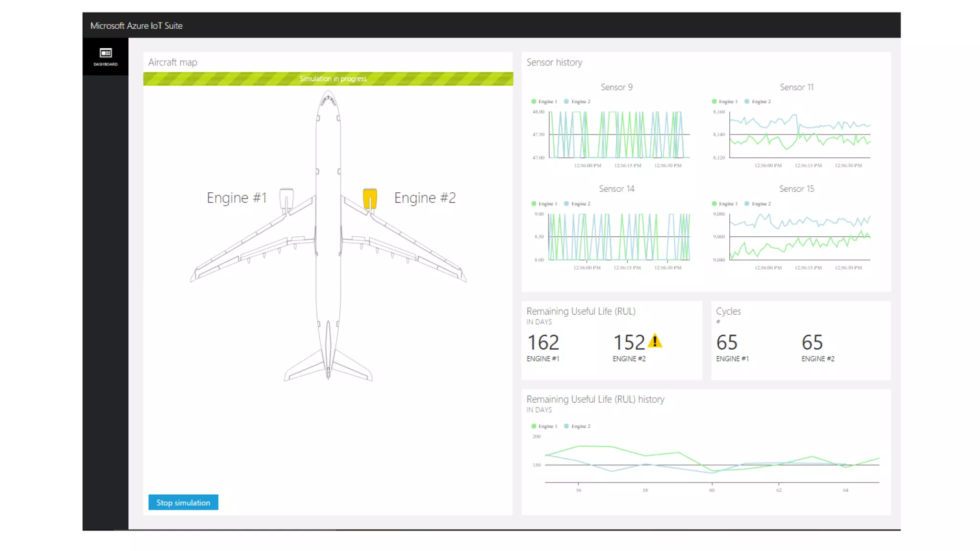Click Engine 2 blue dot in Sensor 15 legend
The image size is (980, 551).
747,204
